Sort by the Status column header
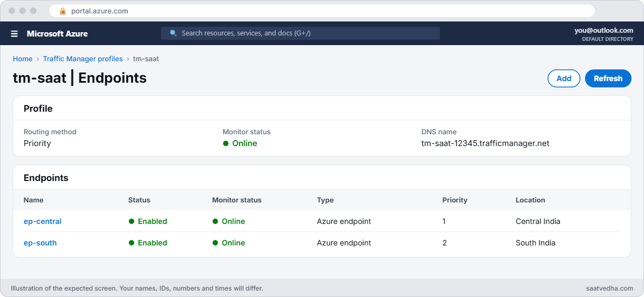The image size is (644, 297). [139, 200]
